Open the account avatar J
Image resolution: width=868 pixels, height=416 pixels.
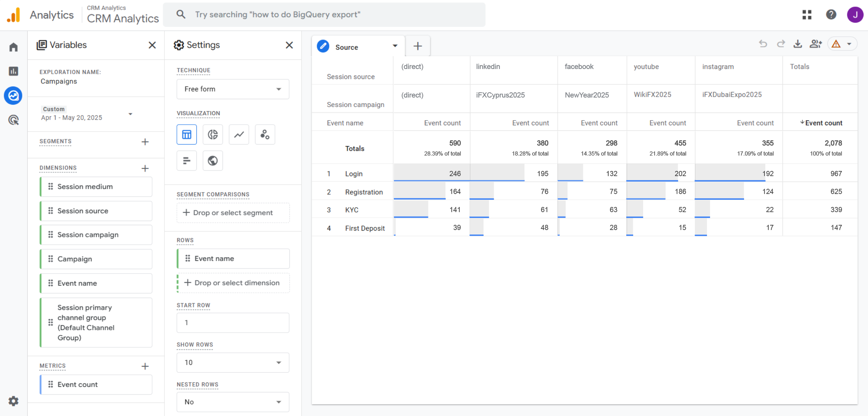pos(855,14)
